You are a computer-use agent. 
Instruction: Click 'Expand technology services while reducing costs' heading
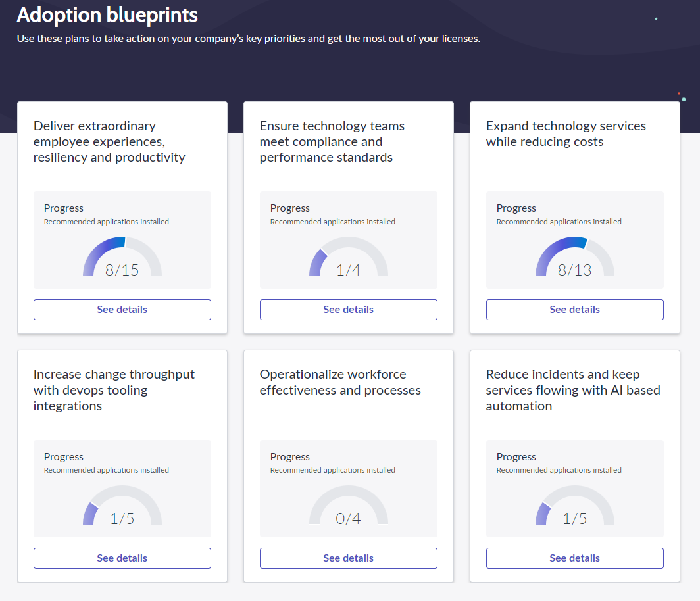(566, 133)
